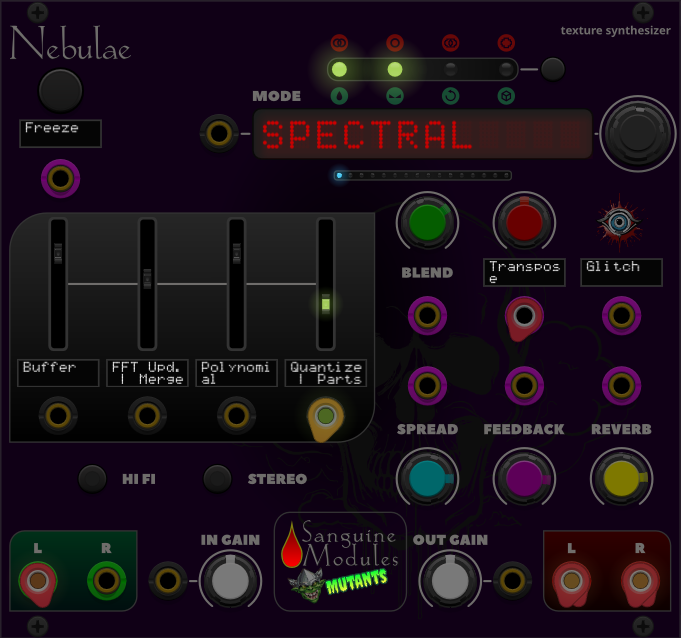
Task: Click the Spread CV input jack
Action: click(427, 385)
